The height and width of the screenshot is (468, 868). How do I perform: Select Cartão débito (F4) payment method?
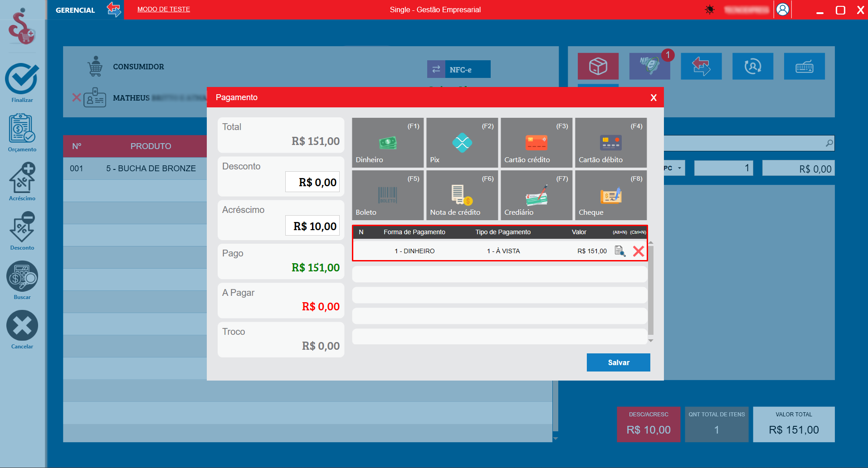(x=611, y=143)
